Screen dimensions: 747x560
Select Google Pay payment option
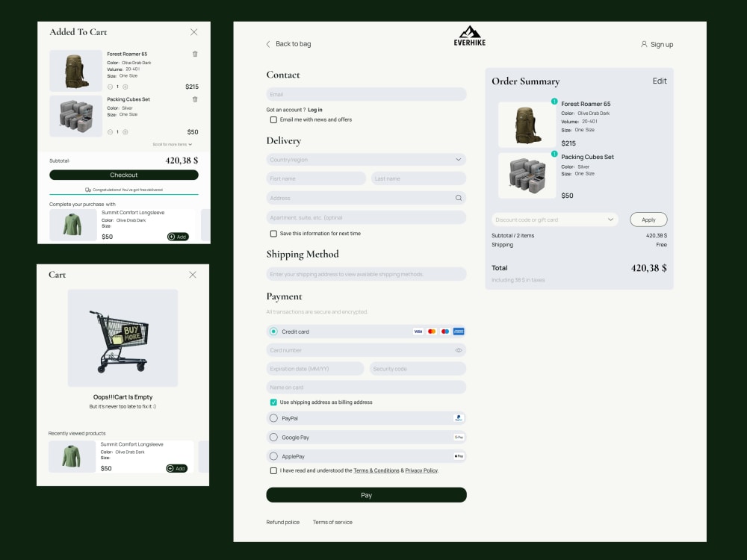(x=273, y=437)
